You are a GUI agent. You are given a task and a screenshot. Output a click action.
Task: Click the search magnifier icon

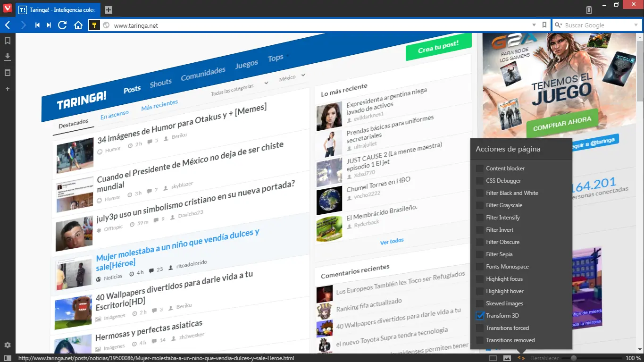[x=558, y=25]
